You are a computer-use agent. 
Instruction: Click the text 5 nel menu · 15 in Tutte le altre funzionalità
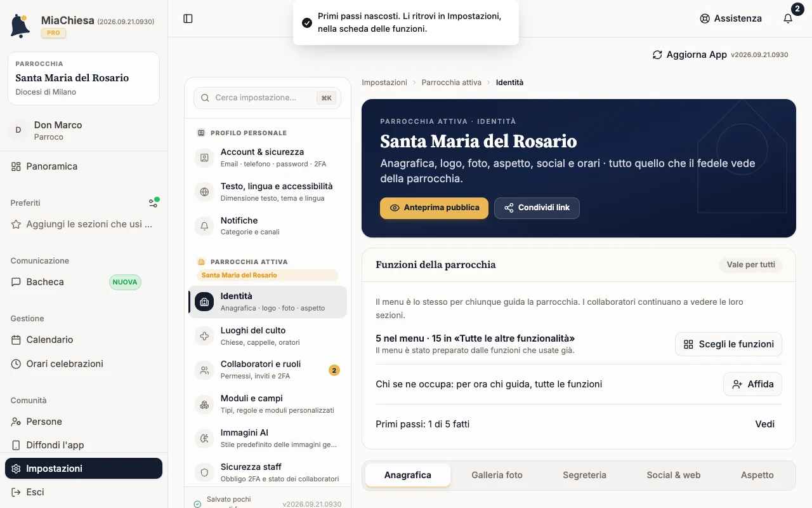pos(475,338)
